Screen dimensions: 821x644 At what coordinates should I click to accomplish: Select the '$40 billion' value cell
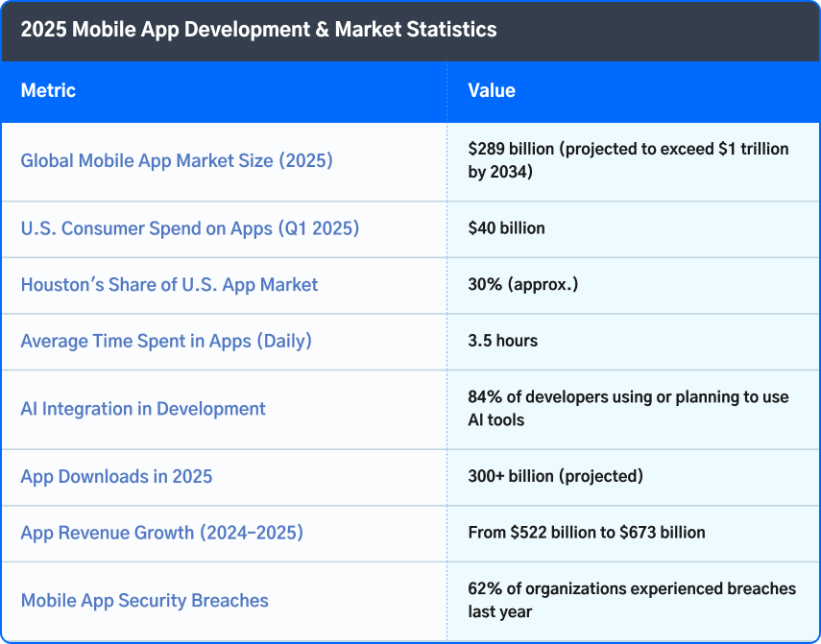point(506,228)
